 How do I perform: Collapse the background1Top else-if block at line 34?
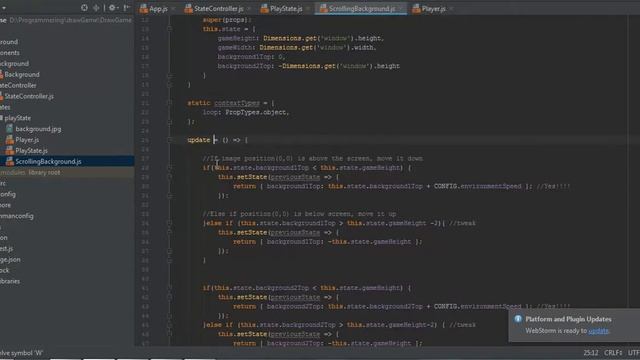[x=169, y=223]
